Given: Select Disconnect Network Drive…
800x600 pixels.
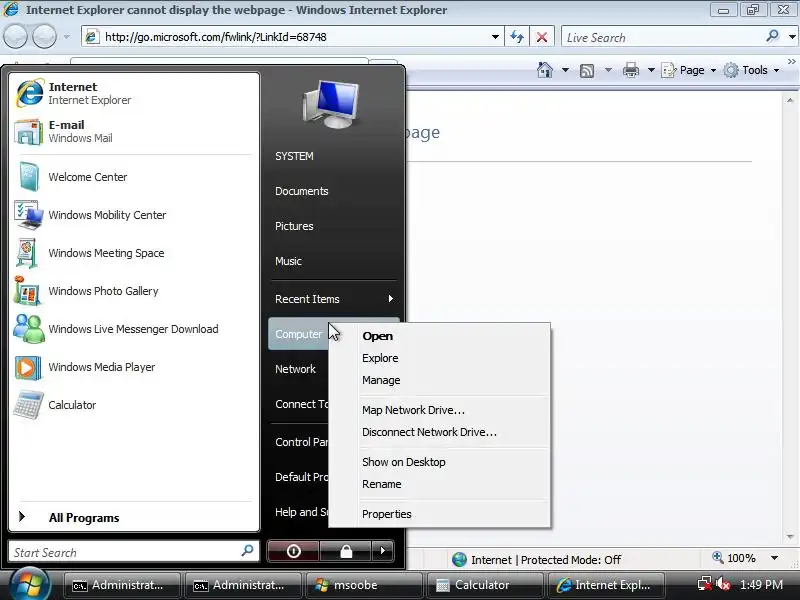Looking at the screenshot, I should pyautogui.click(x=439, y=432).
